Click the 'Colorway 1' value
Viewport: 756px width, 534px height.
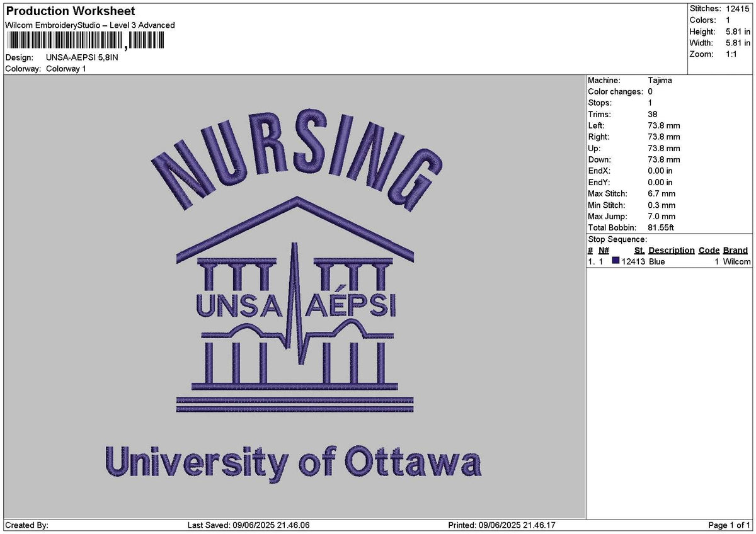66,69
